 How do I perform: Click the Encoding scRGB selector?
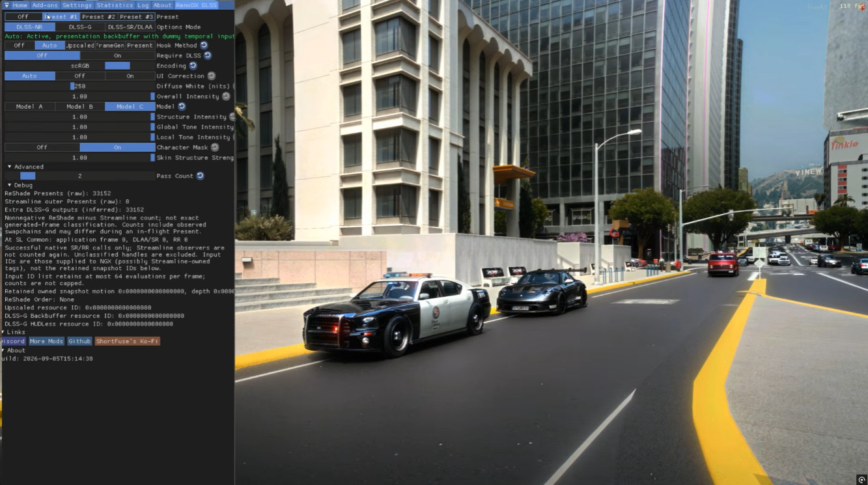point(79,66)
